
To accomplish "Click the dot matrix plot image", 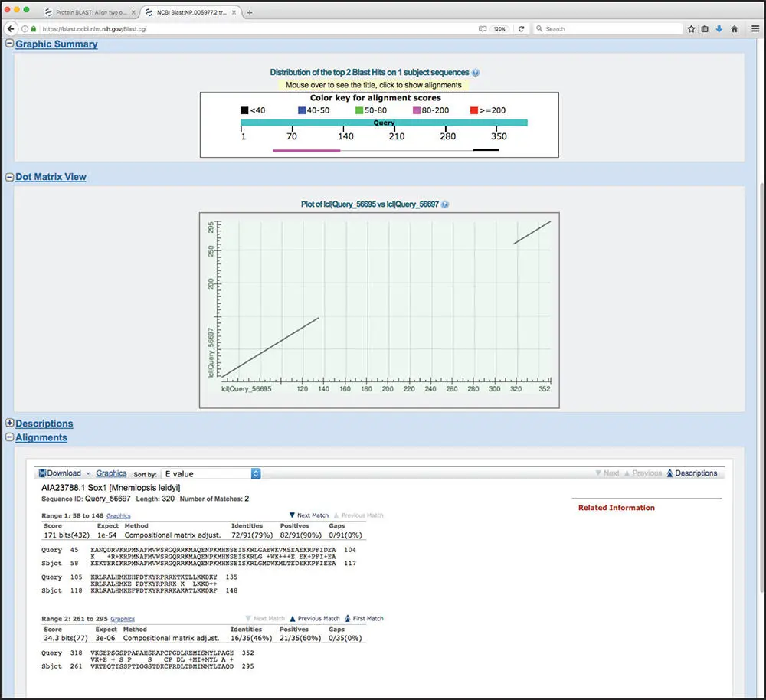I will 380,310.
